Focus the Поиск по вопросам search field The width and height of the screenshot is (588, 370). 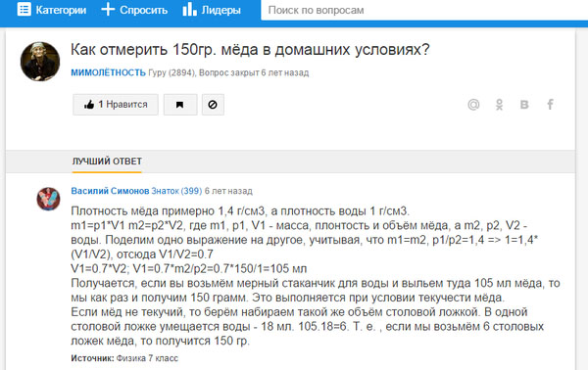click(424, 10)
